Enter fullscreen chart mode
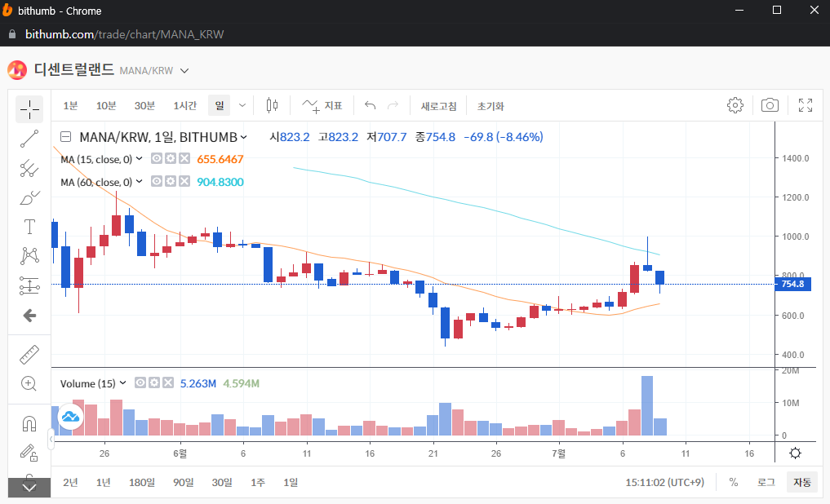The image size is (830, 504). (x=806, y=105)
